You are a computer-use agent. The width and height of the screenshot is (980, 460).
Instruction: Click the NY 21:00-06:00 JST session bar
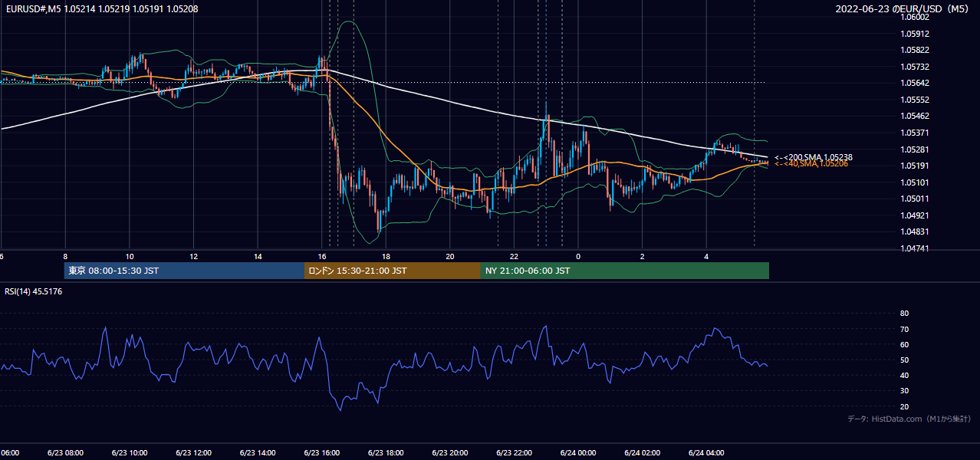625,271
